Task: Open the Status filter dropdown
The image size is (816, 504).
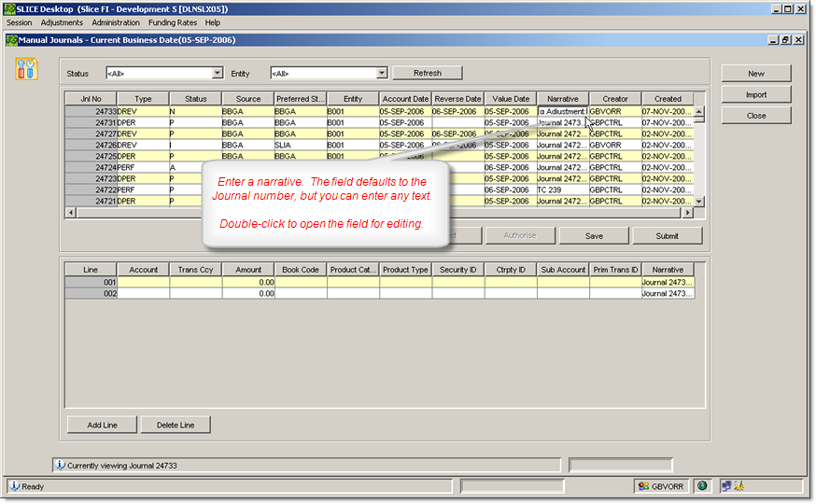Action: click(x=218, y=73)
